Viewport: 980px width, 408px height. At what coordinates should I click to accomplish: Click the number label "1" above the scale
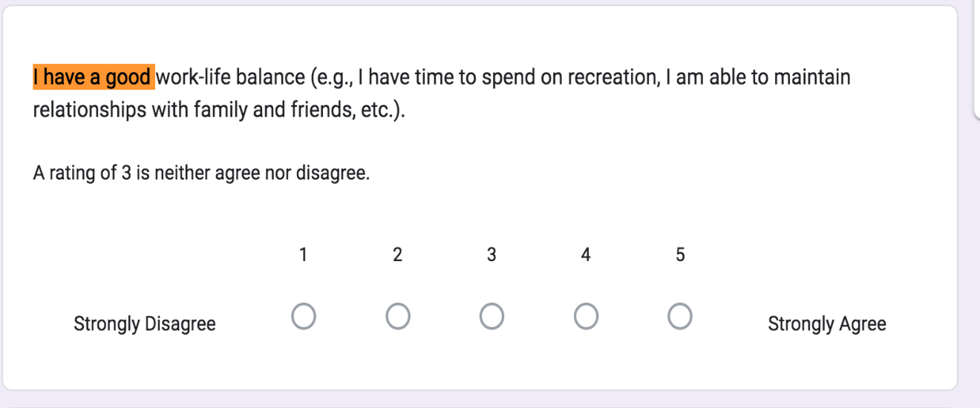click(303, 255)
